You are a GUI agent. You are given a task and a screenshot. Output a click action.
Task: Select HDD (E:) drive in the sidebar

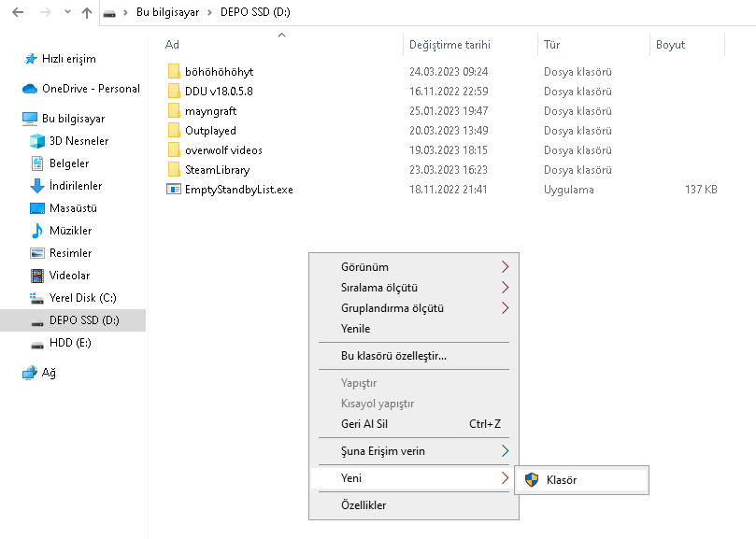70,343
